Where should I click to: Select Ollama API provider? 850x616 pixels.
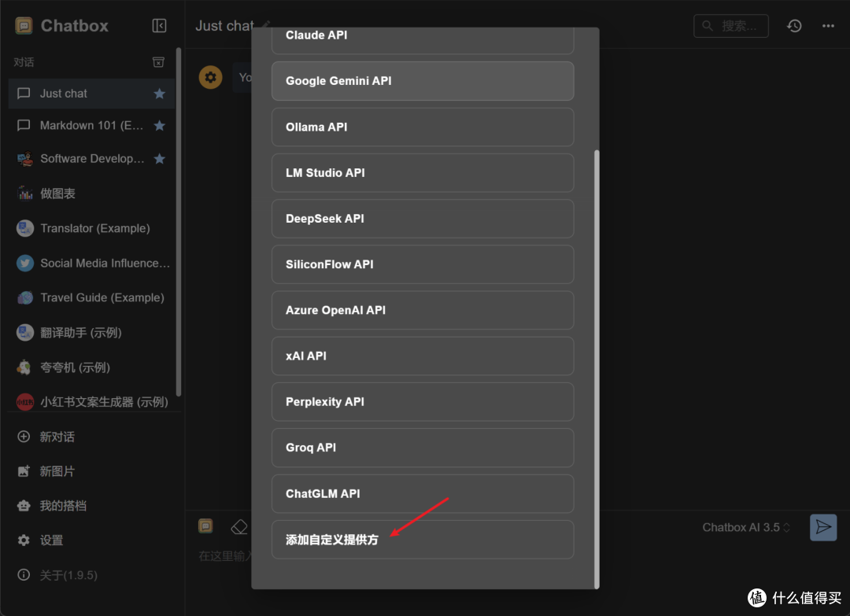click(423, 127)
